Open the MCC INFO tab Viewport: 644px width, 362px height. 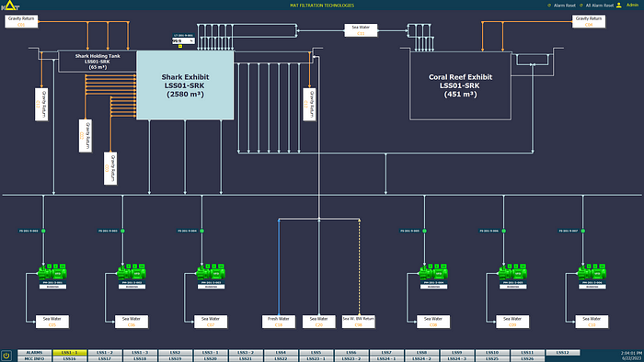(x=35, y=358)
